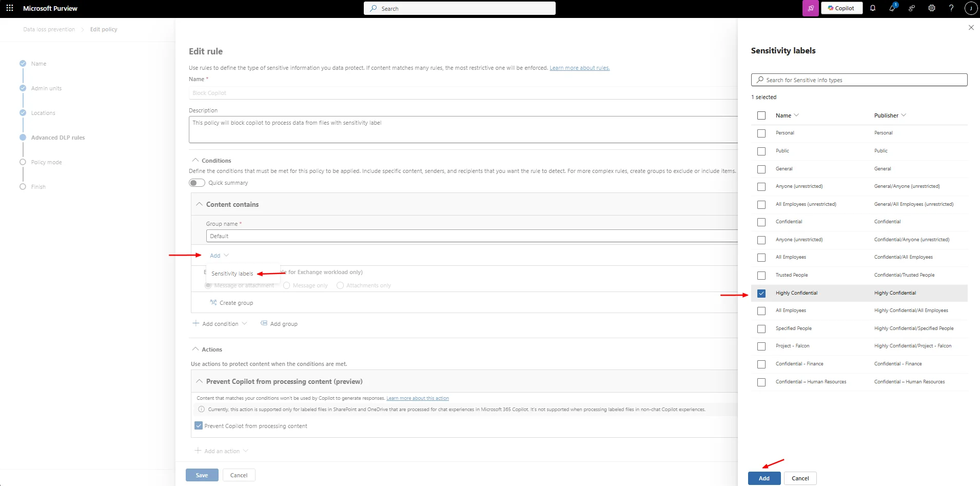Open Learn more about rules link

tap(580, 68)
